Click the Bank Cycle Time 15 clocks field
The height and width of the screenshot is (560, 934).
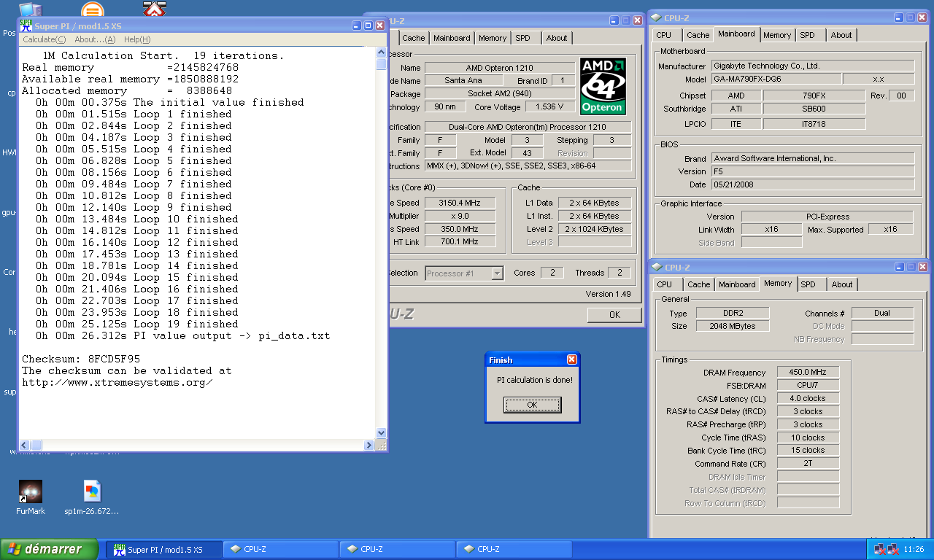coord(808,451)
